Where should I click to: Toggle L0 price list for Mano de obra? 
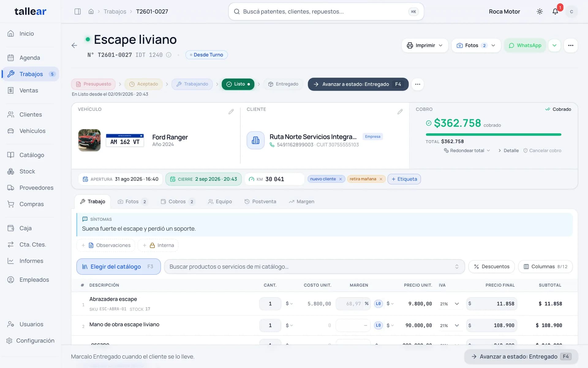click(378, 325)
